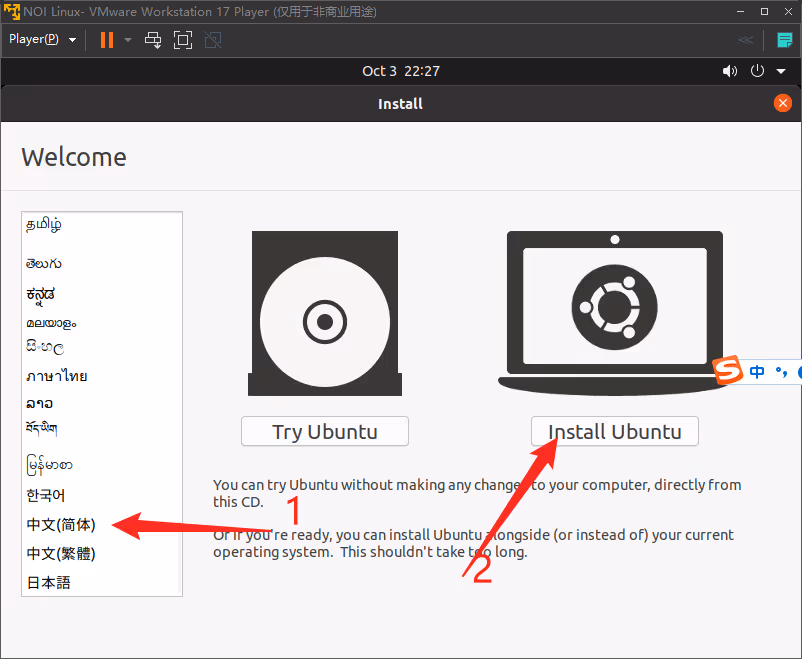Click the Install Ubuntu button
802x659 pixels.
coord(614,431)
